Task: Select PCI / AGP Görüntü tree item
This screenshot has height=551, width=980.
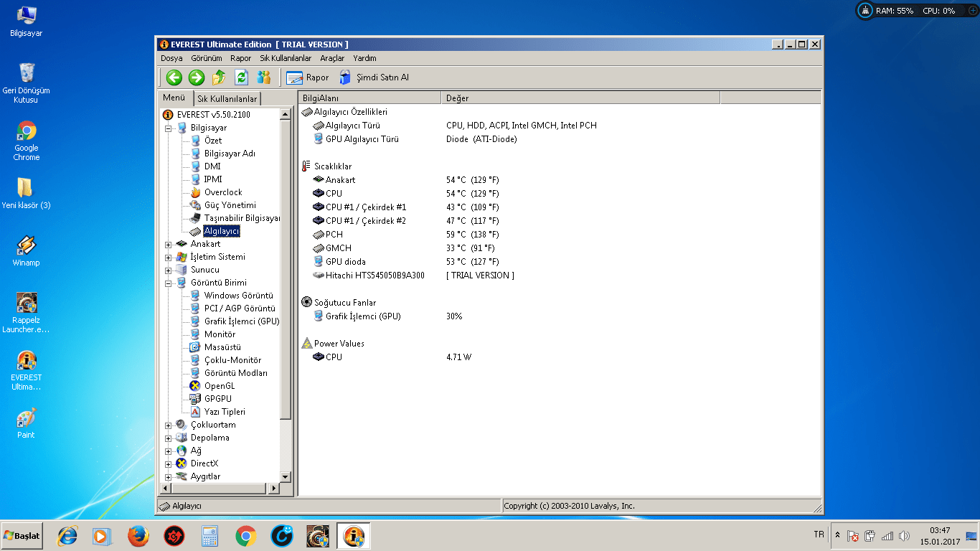Action: pyautogui.click(x=240, y=309)
